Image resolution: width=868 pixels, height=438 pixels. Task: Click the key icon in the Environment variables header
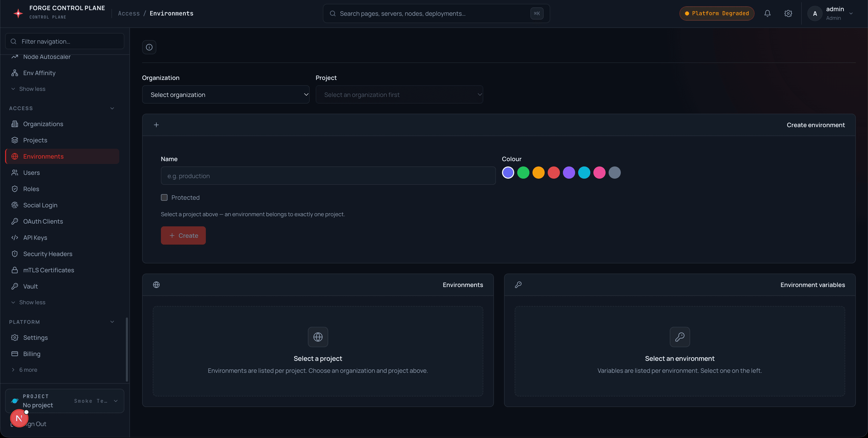[x=518, y=285]
